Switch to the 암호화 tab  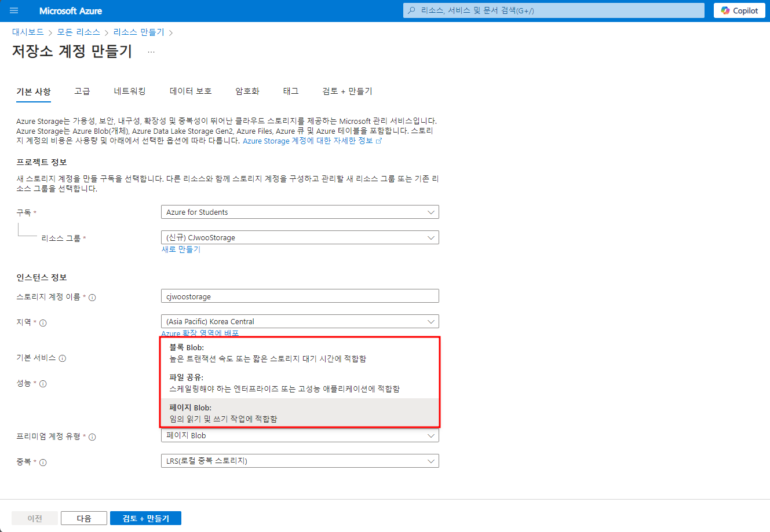[x=247, y=91]
